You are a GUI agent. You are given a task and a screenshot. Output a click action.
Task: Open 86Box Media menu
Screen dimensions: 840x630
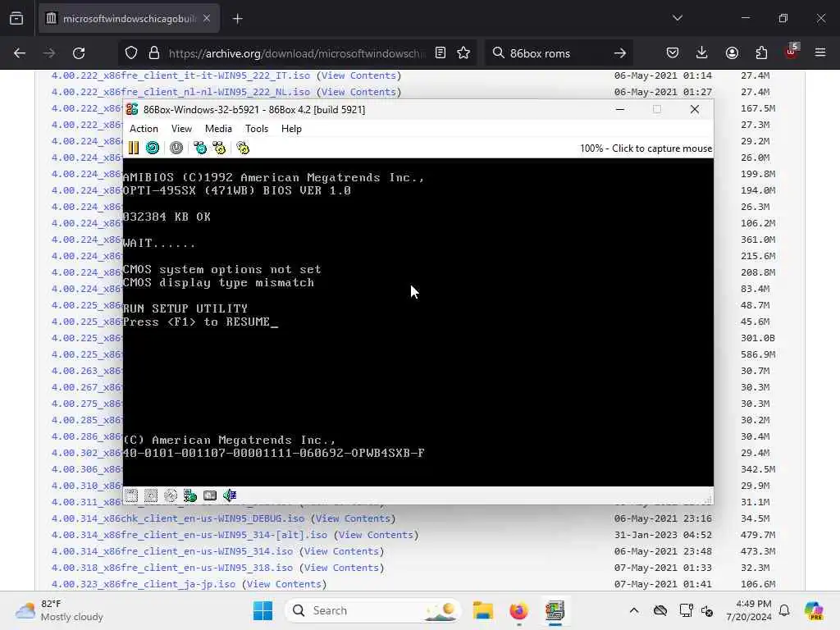(218, 129)
